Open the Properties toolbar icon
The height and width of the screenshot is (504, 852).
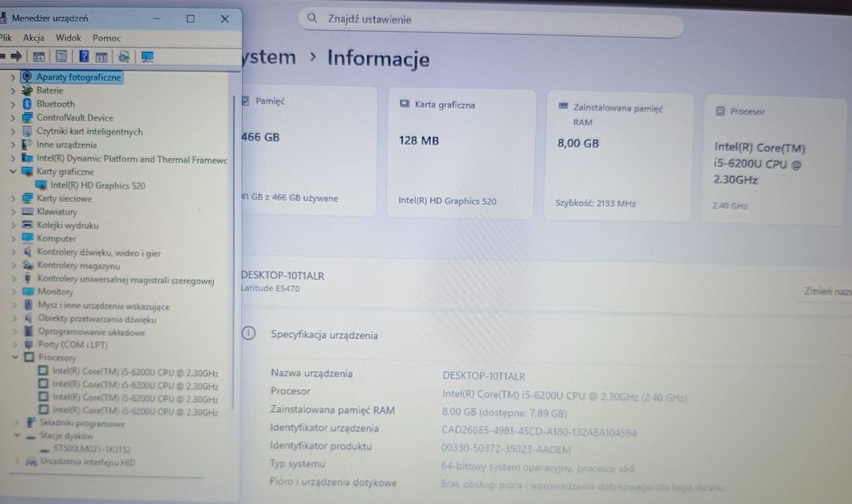(61, 56)
